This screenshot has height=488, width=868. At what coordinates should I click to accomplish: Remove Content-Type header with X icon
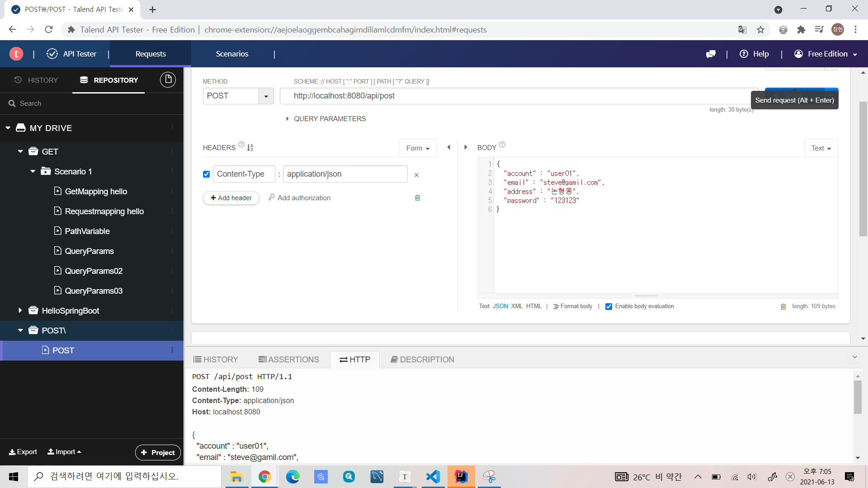point(416,175)
